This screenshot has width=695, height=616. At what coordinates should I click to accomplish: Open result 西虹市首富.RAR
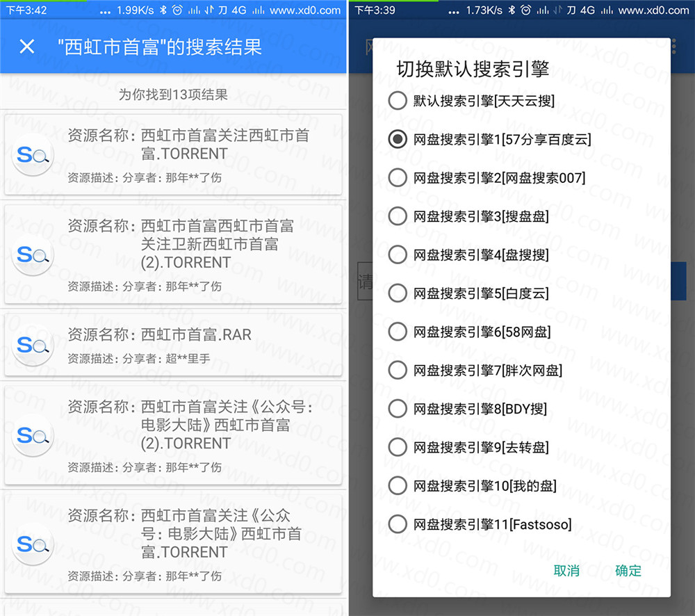[x=173, y=346]
